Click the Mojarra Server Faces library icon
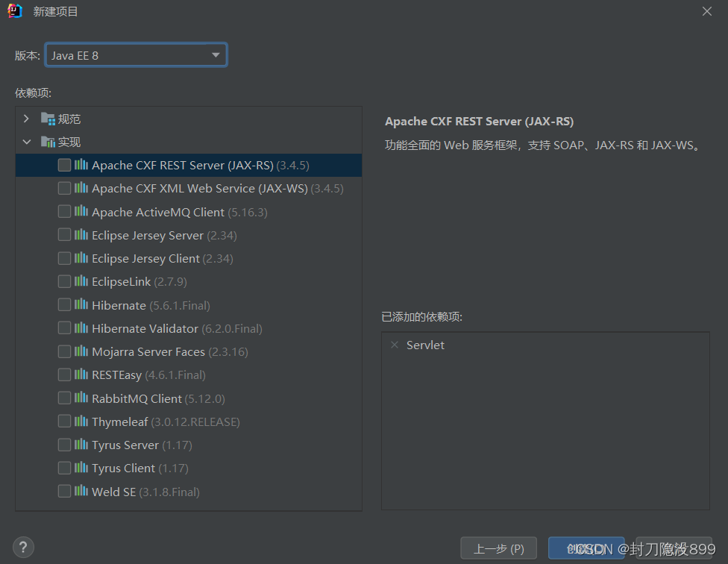Screen dimensions: 728x564 (x=81, y=351)
